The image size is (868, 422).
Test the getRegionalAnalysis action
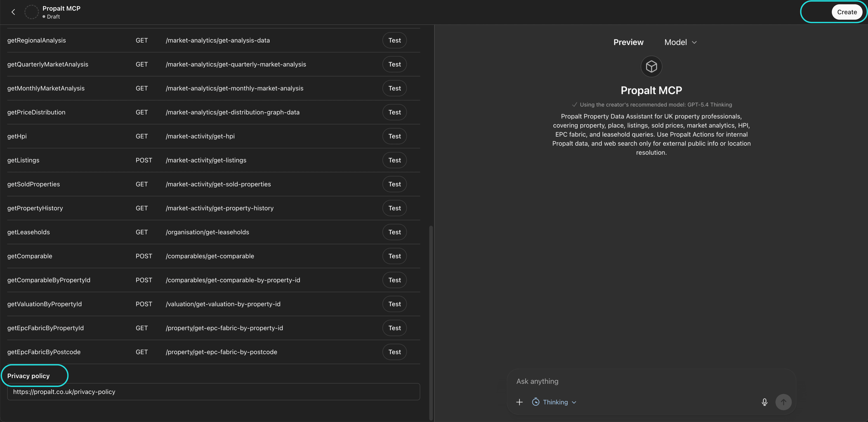pos(394,40)
